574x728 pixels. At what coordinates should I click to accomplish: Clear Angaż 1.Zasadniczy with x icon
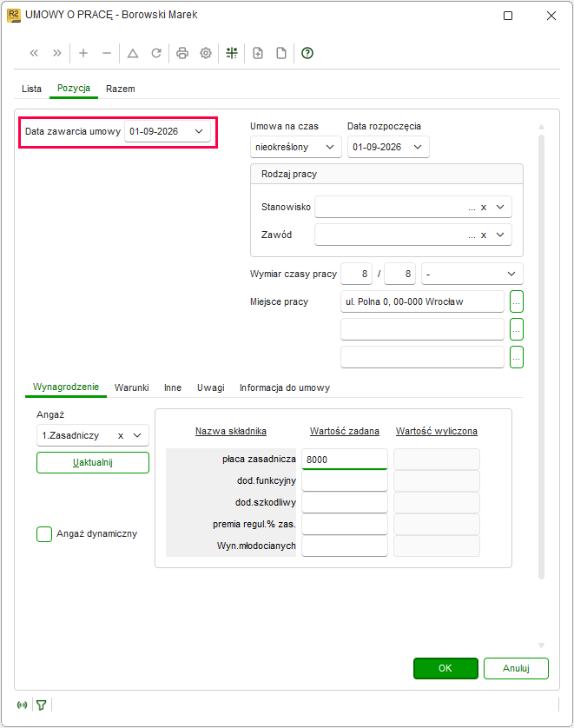click(121, 436)
